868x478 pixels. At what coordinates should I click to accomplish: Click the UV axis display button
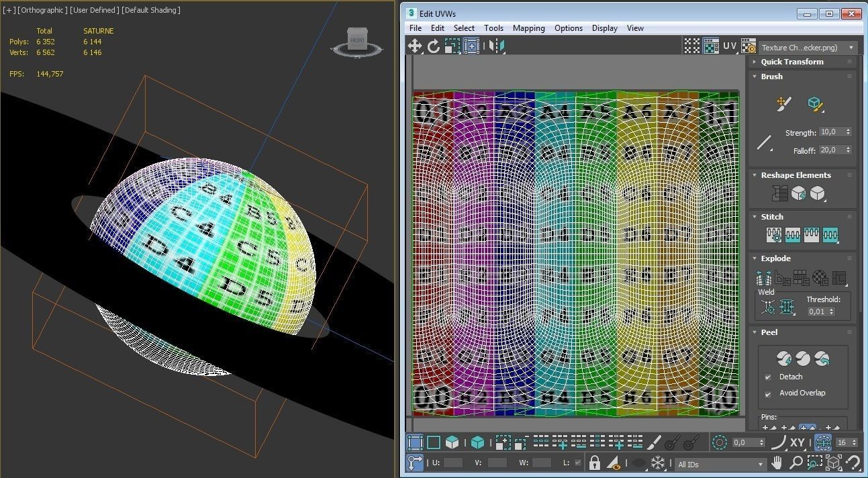(730, 46)
